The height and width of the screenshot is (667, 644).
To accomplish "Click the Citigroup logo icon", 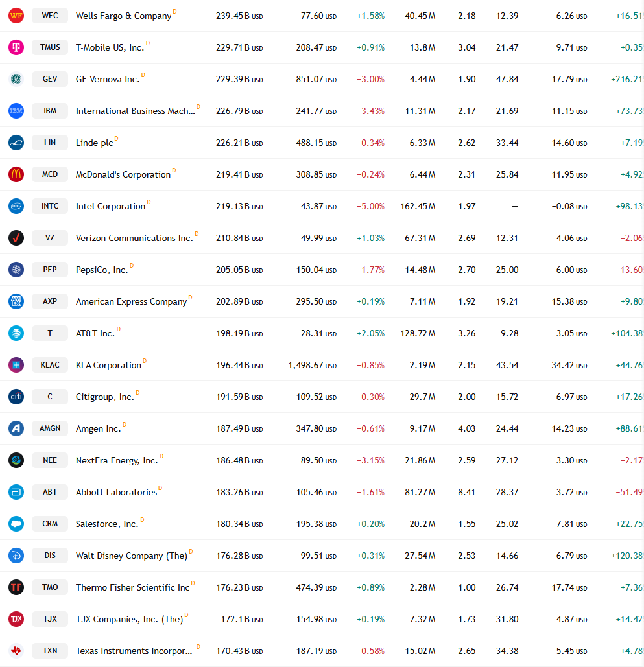I will (16, 397).
